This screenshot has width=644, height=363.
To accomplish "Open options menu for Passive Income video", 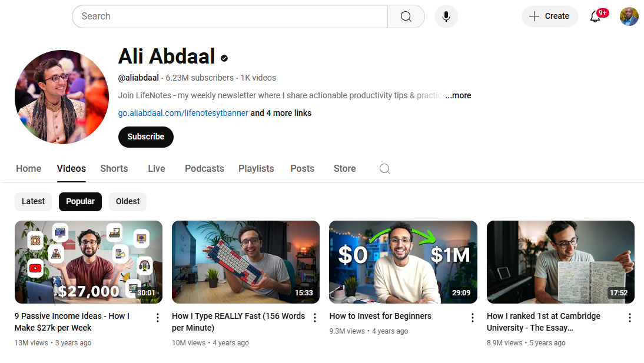I will 157,318.
